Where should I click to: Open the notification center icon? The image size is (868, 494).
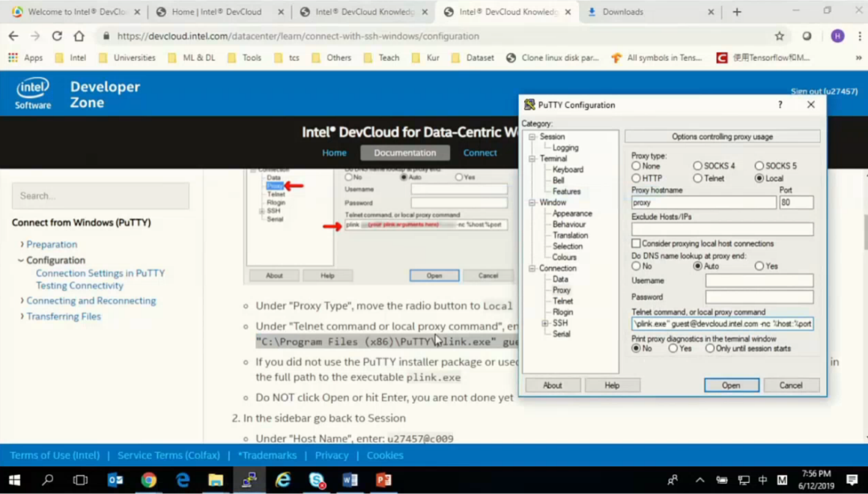[x=852, y=480]
